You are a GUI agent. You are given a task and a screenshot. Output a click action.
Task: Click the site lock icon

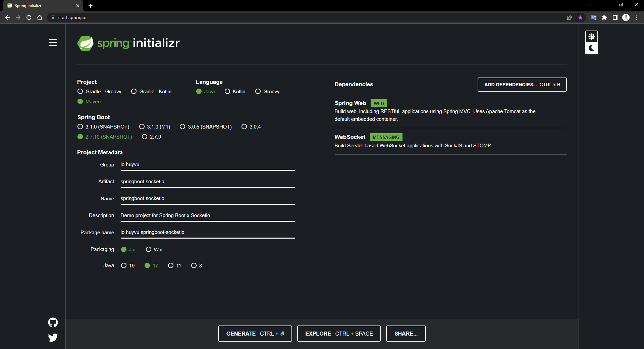point(53,17)
